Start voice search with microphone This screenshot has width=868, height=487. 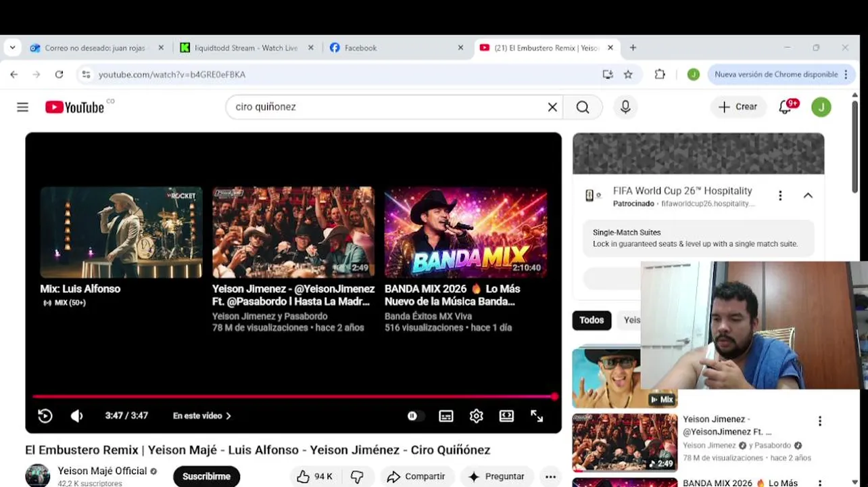coord(625,107)
